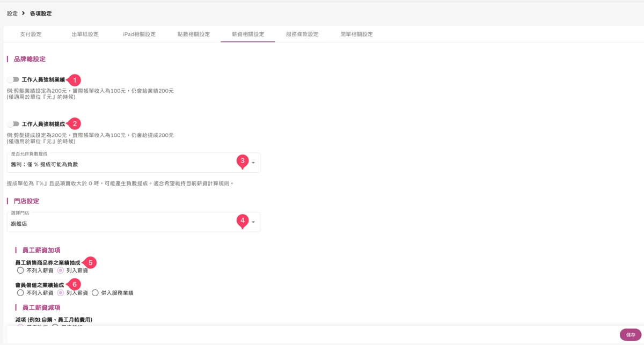Select the 點數相關設定 tab
This screenshot has height=345, width=644.
coord(193,34)
